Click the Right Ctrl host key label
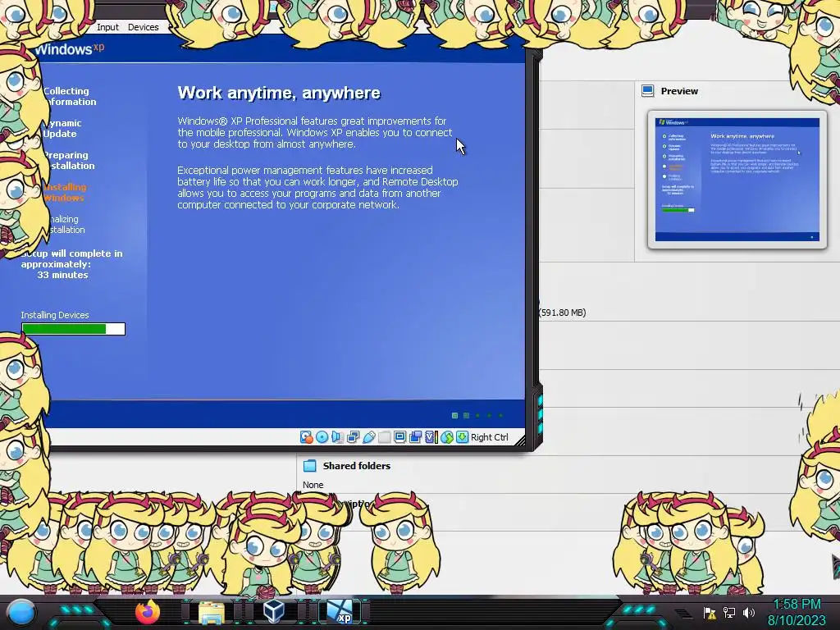The image size is (840, 630). pyautogui.click(x=490, y=437)
